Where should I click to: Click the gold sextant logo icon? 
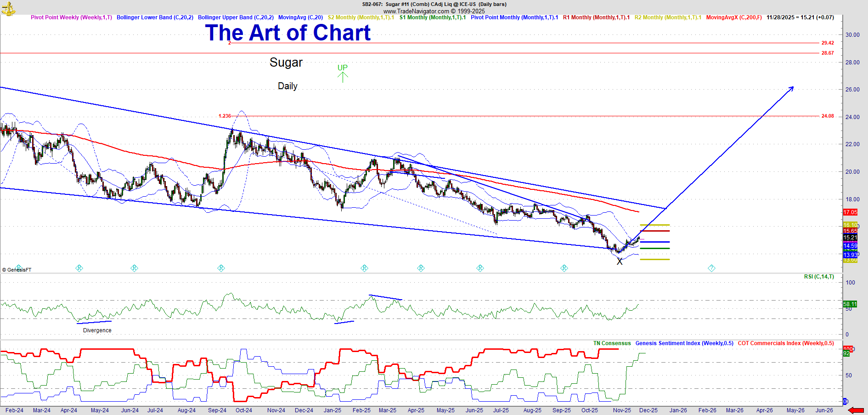8,8
